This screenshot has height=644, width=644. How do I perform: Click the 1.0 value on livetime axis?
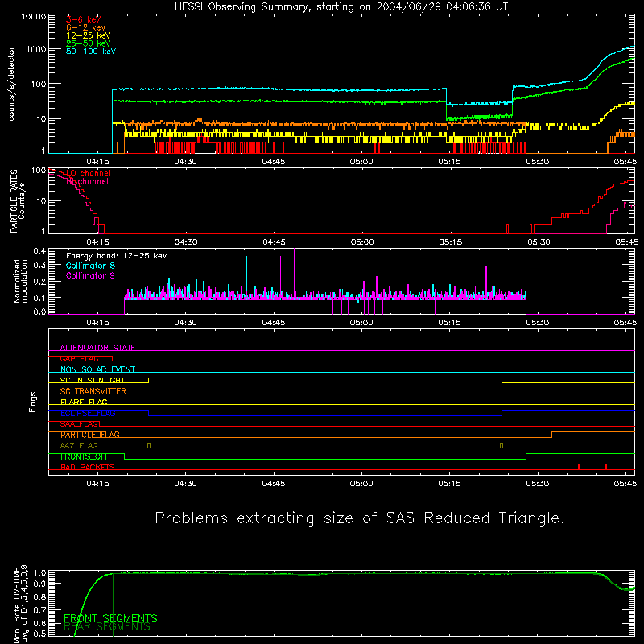pos(39,573)
